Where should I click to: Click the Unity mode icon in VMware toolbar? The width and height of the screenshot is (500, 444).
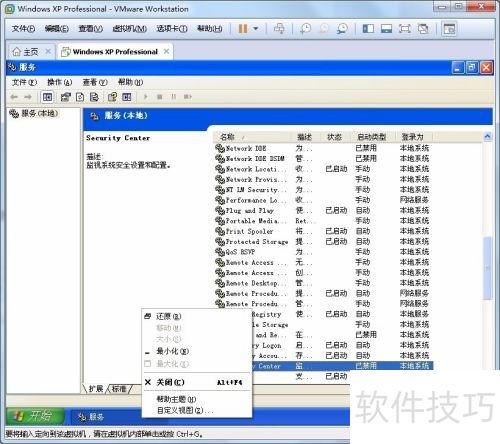[x=423, y=29]
